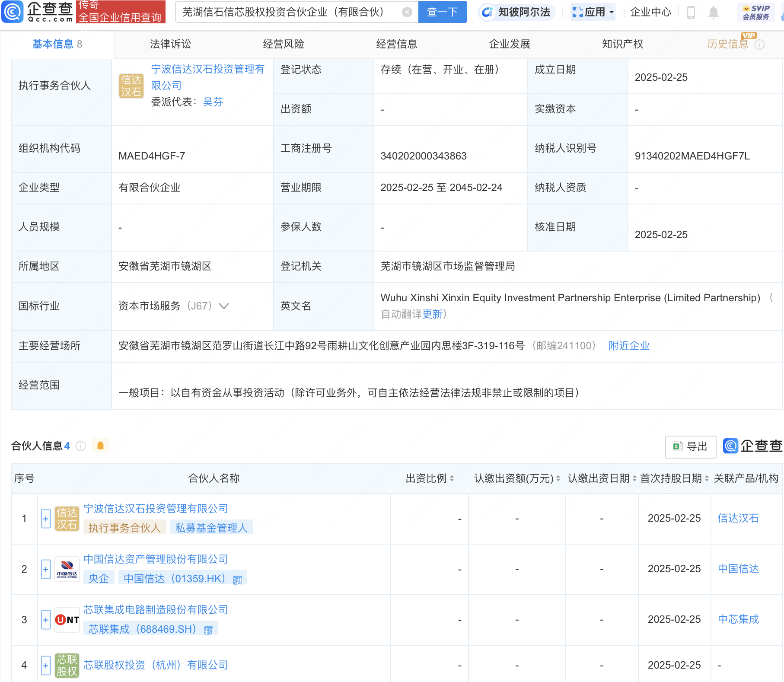
Task: Click the 查一下 search button
Action: [442, 12]
